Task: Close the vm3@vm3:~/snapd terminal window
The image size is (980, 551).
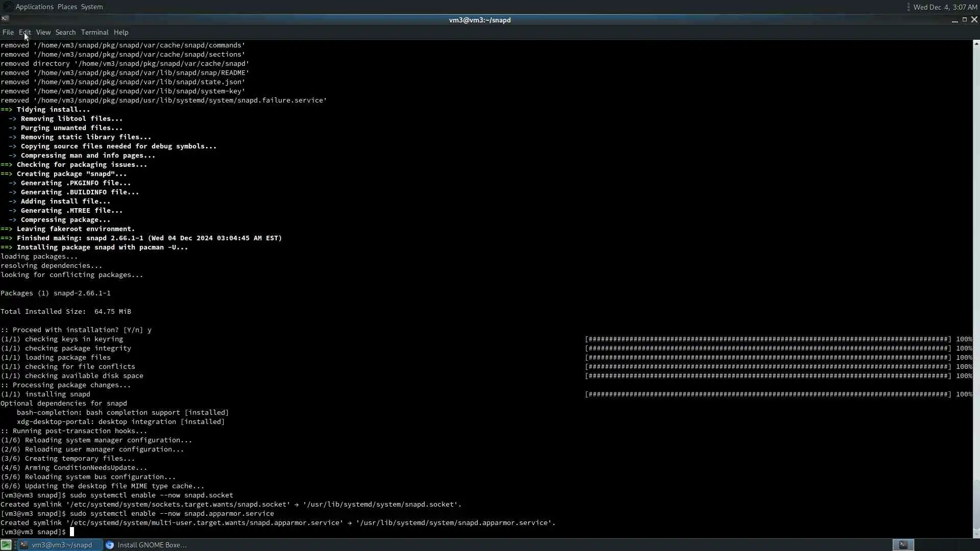Action: click(974, 19)
